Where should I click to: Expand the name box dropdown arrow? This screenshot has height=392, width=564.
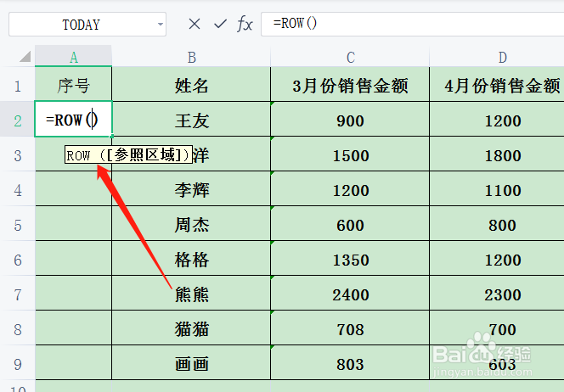(160, 24)
